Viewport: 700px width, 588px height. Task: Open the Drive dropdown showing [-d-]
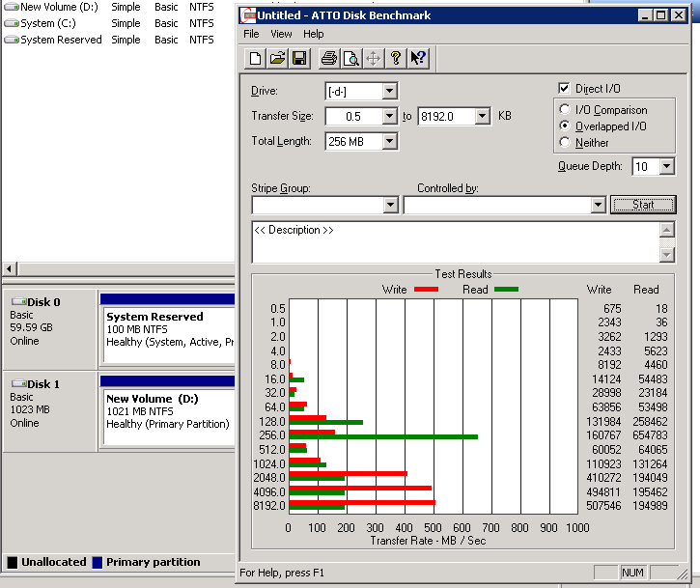click(389, 91)
